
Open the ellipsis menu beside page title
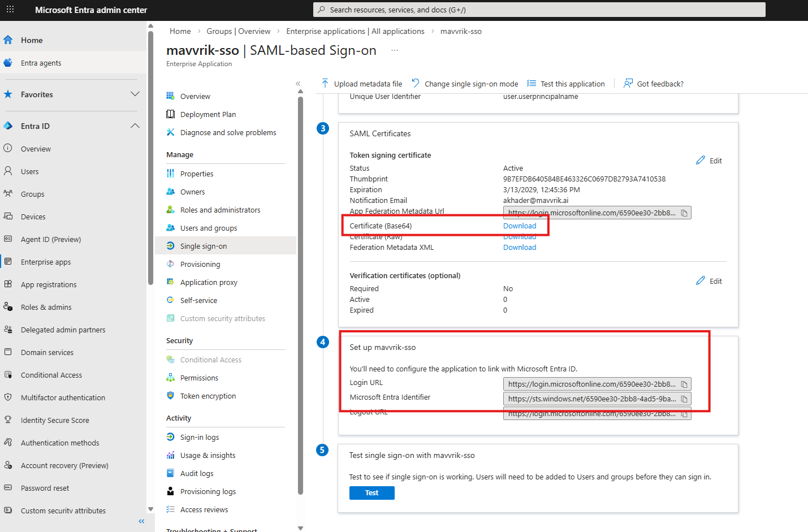click(x=394, y=50)
